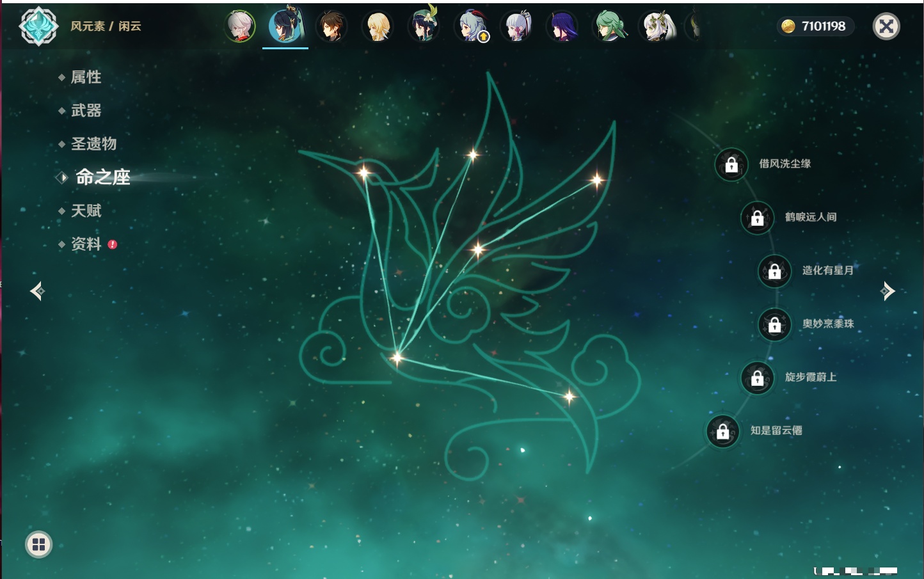This screenshot has width=924, height=579.
Task: Click the 借风洗尘缘 label text
Action: pyautogui.click(x=785, y=164)
